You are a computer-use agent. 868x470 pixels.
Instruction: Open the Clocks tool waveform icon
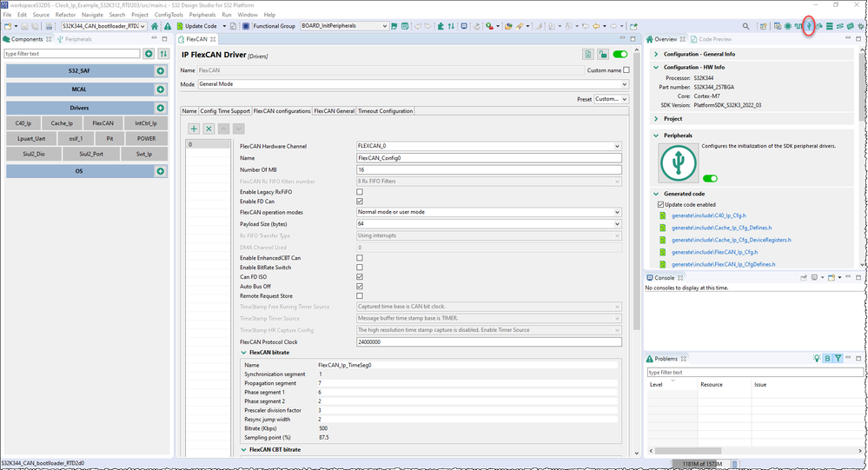tap(798, 26)
